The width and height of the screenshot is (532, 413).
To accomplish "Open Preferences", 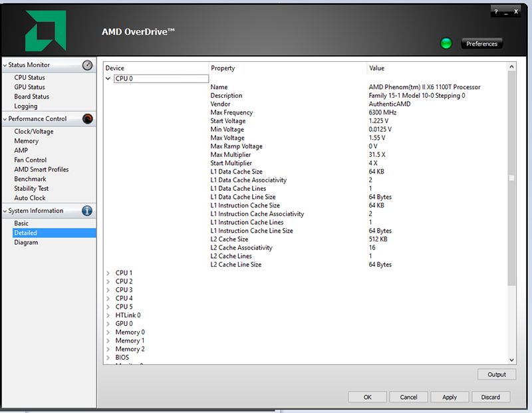I will [481, 44].
